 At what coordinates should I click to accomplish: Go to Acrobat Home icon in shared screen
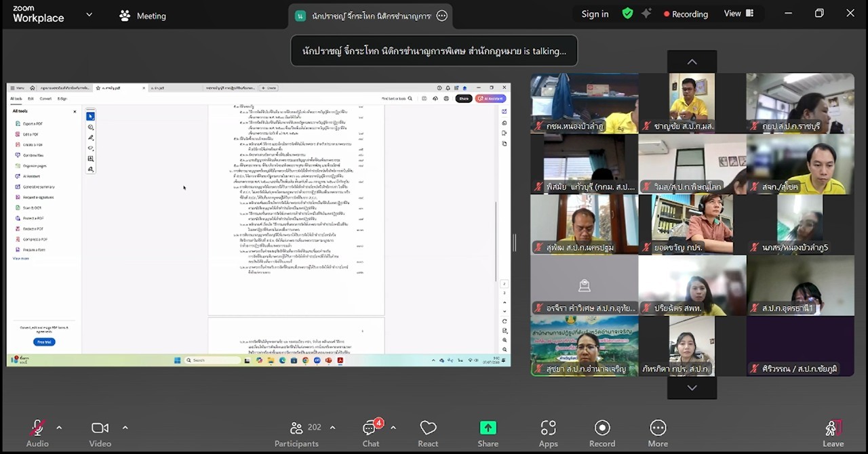point(32,88)
